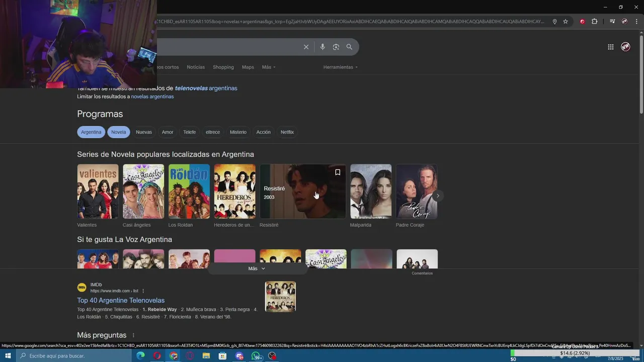Open the Herederos de una venganza card

point(234,192)
